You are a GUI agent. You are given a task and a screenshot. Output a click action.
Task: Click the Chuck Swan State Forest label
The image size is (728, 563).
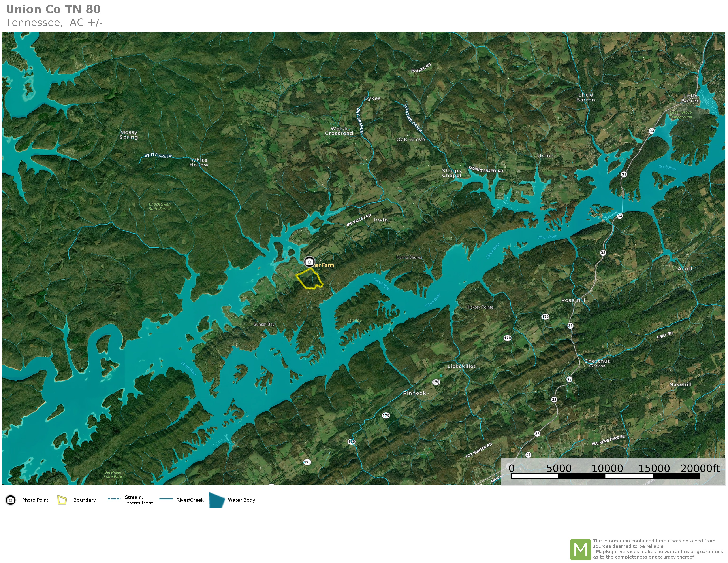click(160, 206)
